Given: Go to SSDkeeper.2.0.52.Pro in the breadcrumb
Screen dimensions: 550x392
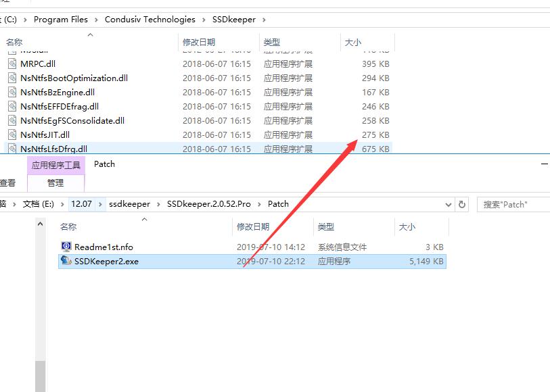Looking at the screenshot, I should [209, 204].
